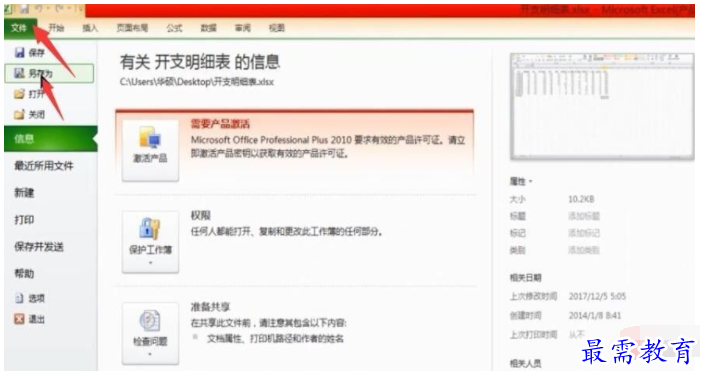Open the 帮助 section
The image size is (703, 383).
24,274
